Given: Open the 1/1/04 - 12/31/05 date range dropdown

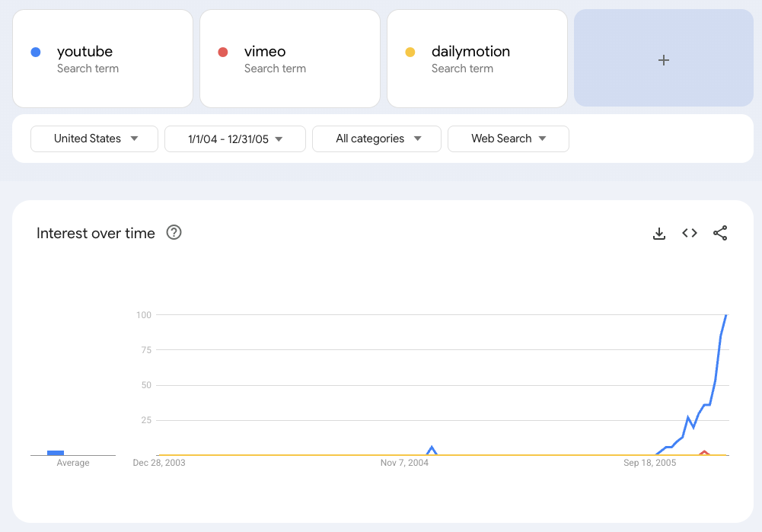Looking at the screenshot, I should [235, 139].
